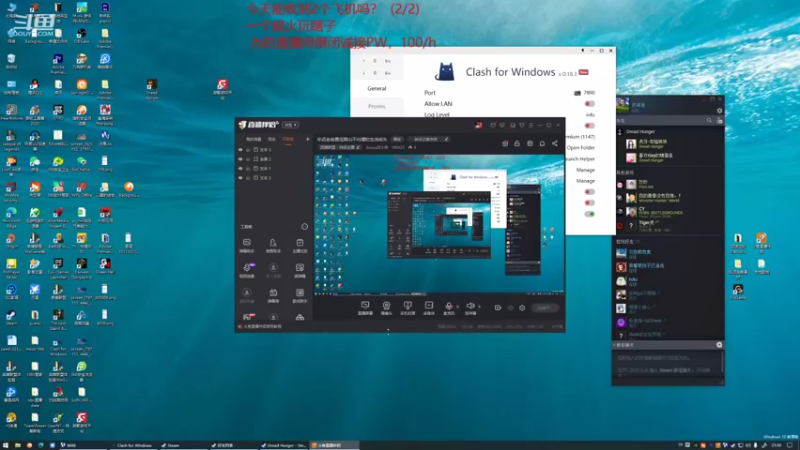Click the play-video source icon in bottom toolbar
The image size is (800, 450).
point(429,306)
